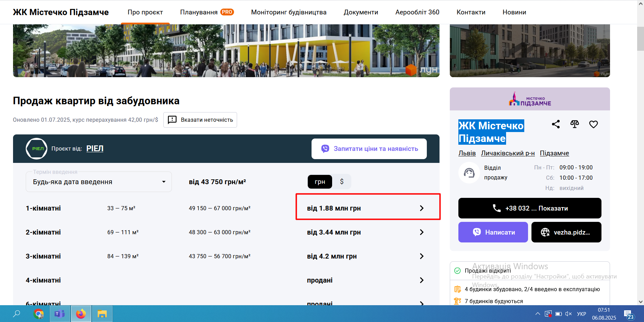The width and height of the screenshot is (644, 322).
Task: Open vezha.pidz... website button
Action: 566,232
